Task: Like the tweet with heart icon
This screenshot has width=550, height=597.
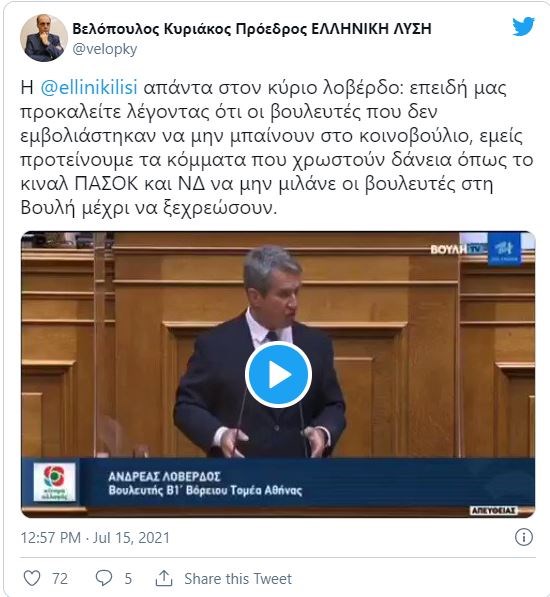Action: pos(32,578)
